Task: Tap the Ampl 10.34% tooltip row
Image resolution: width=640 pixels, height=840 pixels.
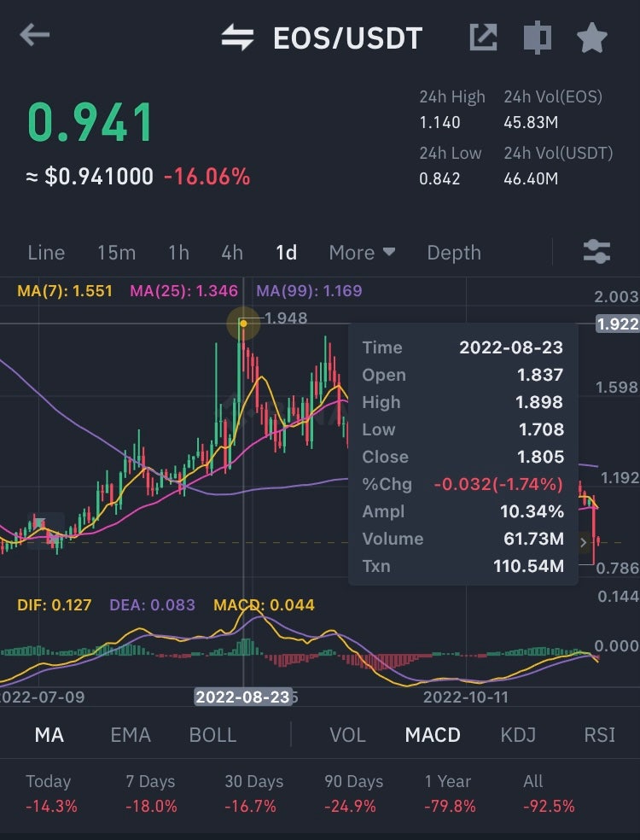Action: 463,511
